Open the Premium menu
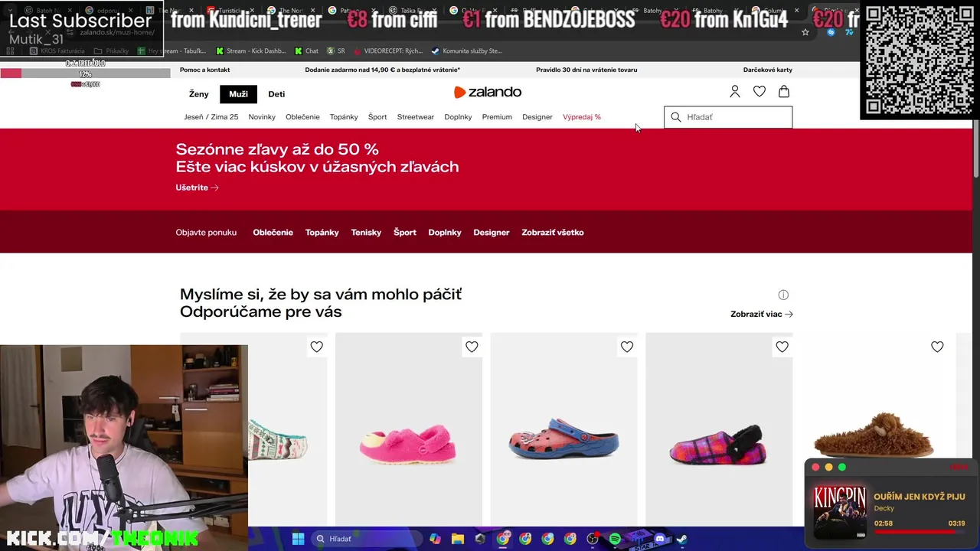This screenshot has height=551, width=980. tap(497, 117)
